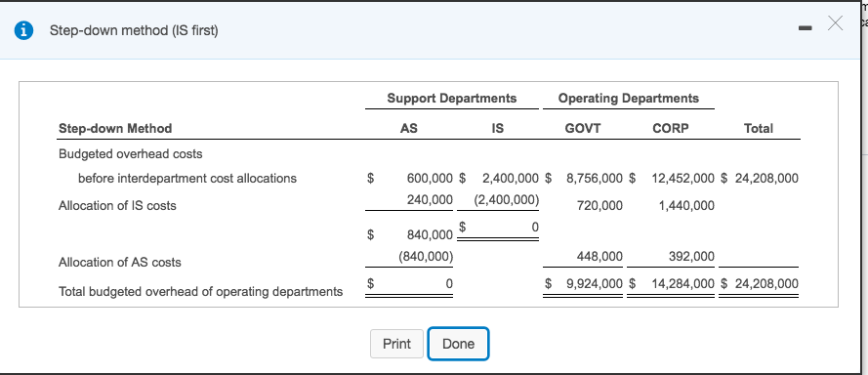The height and width of the screenshot is (375, 868).
Task: Click the 'Budgeted overhead costs' row label
Action: pyautogui.click(x=131, y=154)
